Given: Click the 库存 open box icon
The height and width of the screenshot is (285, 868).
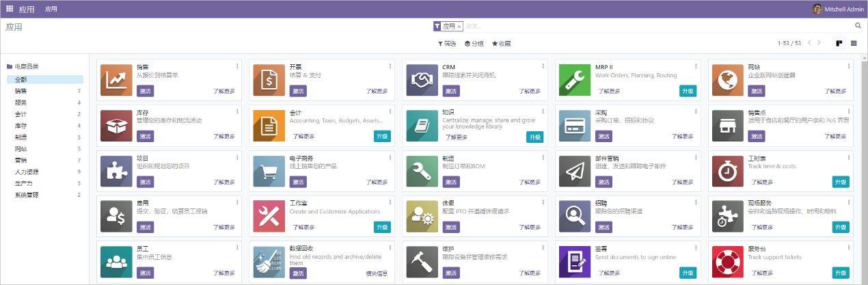Looking at the screenshot, I should (x=116, y=125).
